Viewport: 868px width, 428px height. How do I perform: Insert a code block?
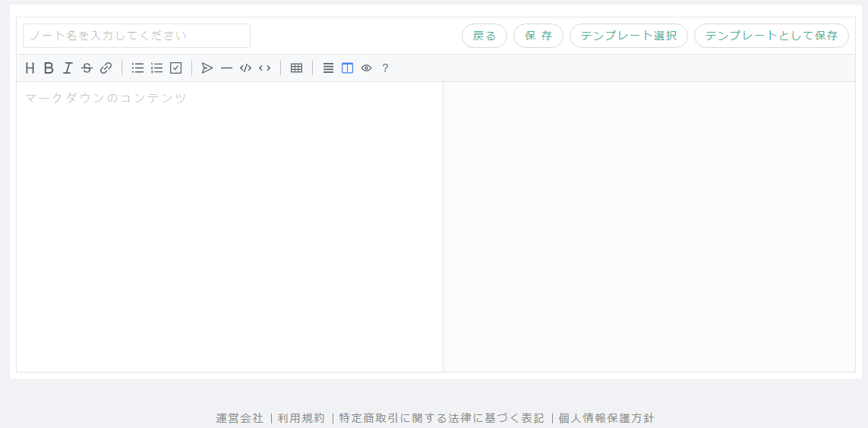tap(245, 68)
